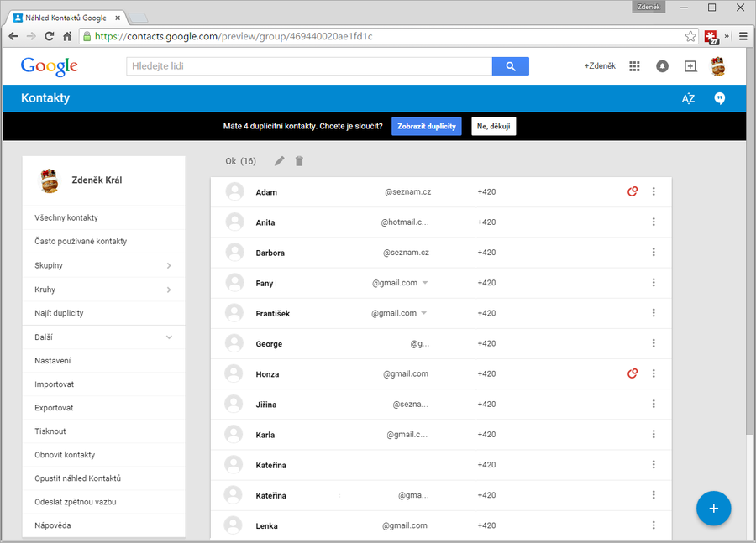Open Lenka contact row
756x543 pixels.
(441, 525)
